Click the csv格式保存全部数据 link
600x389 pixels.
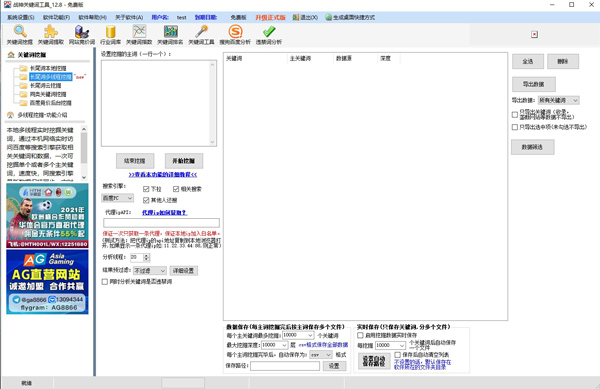coord(323,345)
